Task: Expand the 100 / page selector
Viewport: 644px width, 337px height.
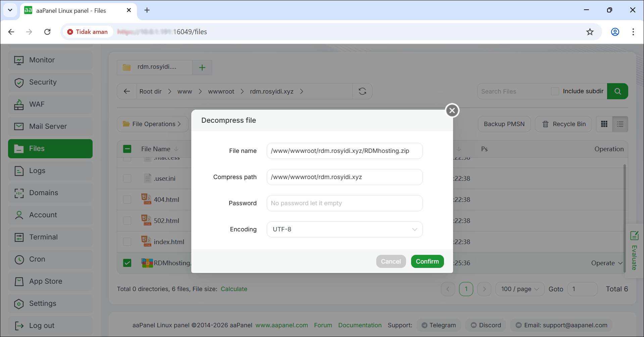Action: tap(520, 289)
